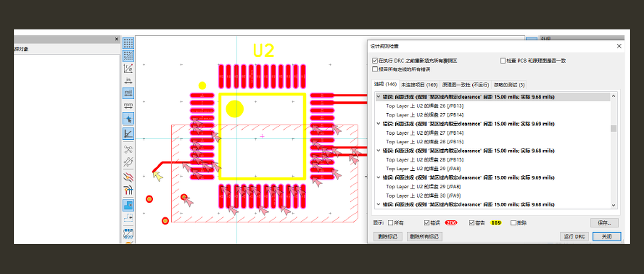The width and height of the screenshot is (644, 274).
Task: Toggle polar coordinates display icon
Action: 128,68
